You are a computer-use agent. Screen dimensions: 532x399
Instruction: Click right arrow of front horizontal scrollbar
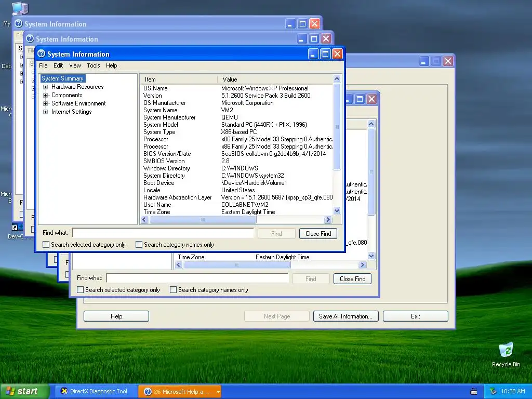tap(328, 220)
